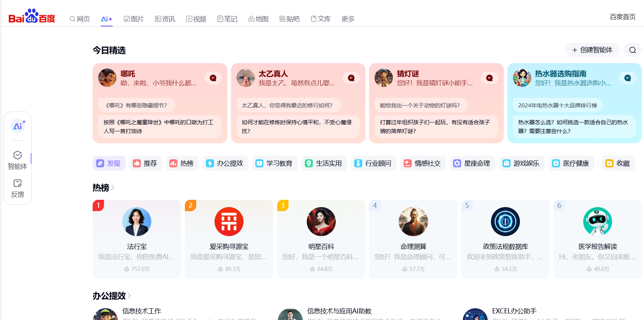644x320 pixels.
Task: Ask 《哪吒》有哪些隐藏细节? prompt
Action: coord(136,105)
